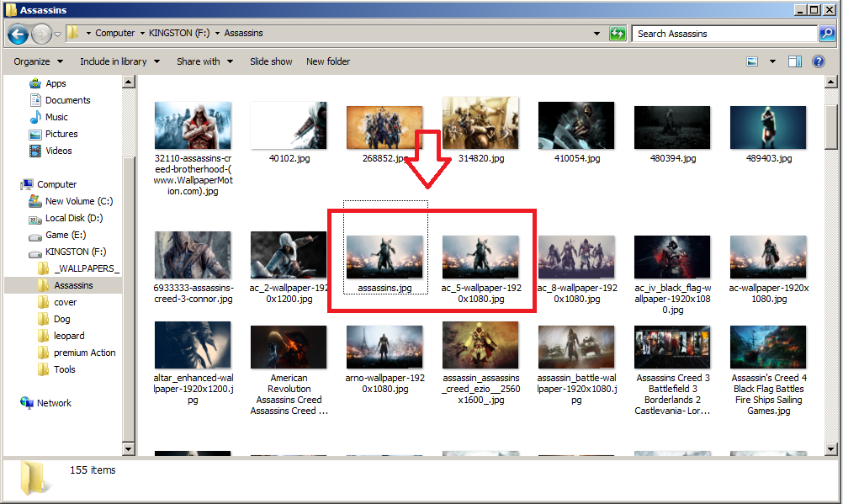Expand the arrow before Assassins in breadcrumb
The image size is (843, 504).
point(217,34)
